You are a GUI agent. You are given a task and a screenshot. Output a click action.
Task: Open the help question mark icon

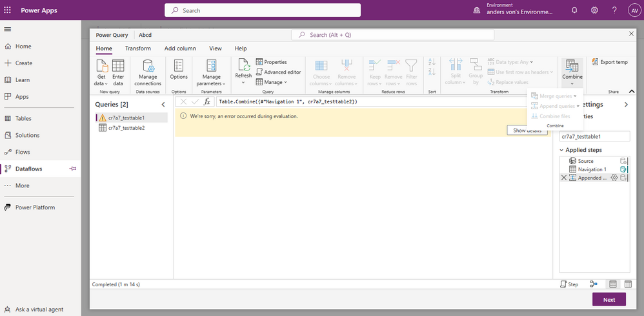(x=614, y=10)
